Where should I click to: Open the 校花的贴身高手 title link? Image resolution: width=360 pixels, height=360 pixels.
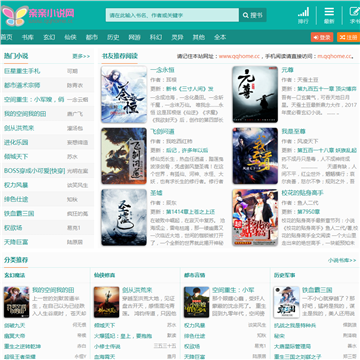click(302, 193)
